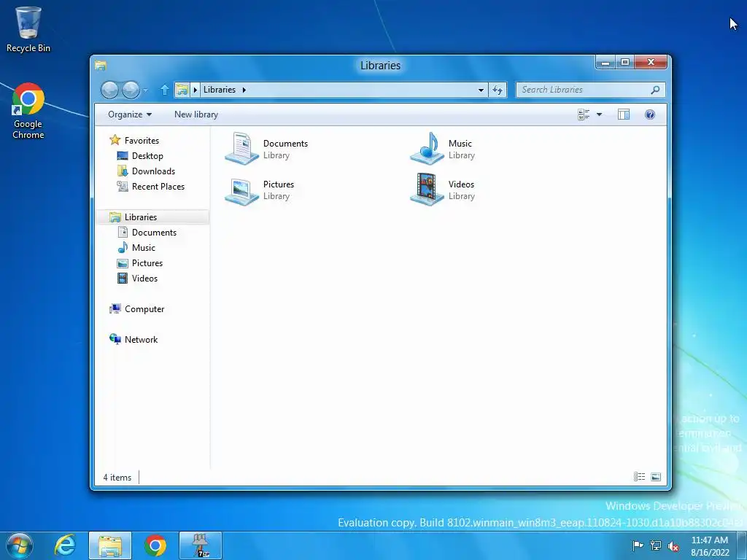Launch Google Chrome from the desktop shortcut
747x560 pixels.
pos(28,111)
